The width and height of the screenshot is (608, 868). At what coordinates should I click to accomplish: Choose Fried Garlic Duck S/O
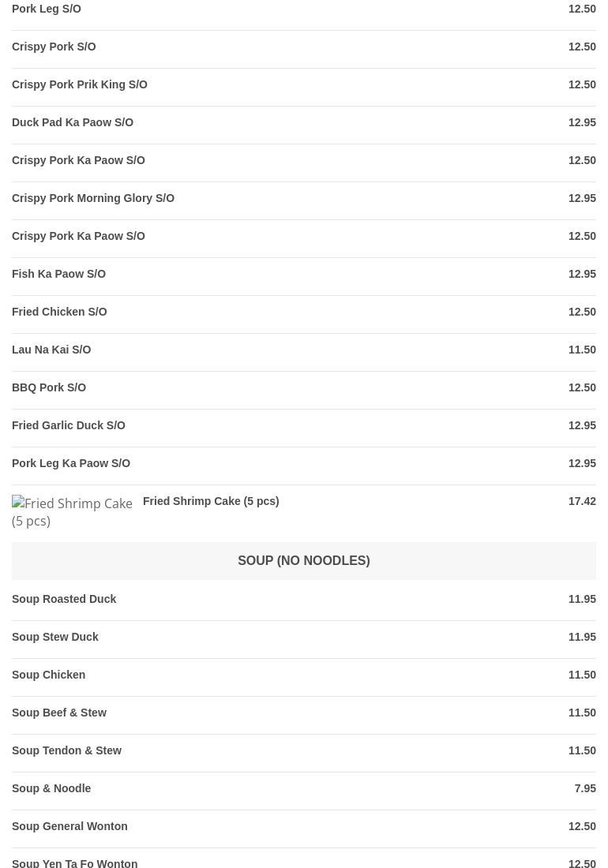(x=69, y=426)
